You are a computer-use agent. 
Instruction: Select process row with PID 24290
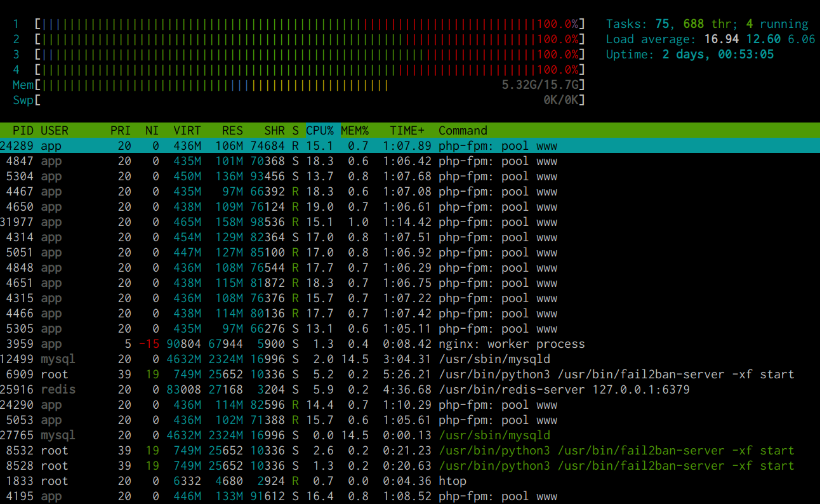(x=410, y=405)
